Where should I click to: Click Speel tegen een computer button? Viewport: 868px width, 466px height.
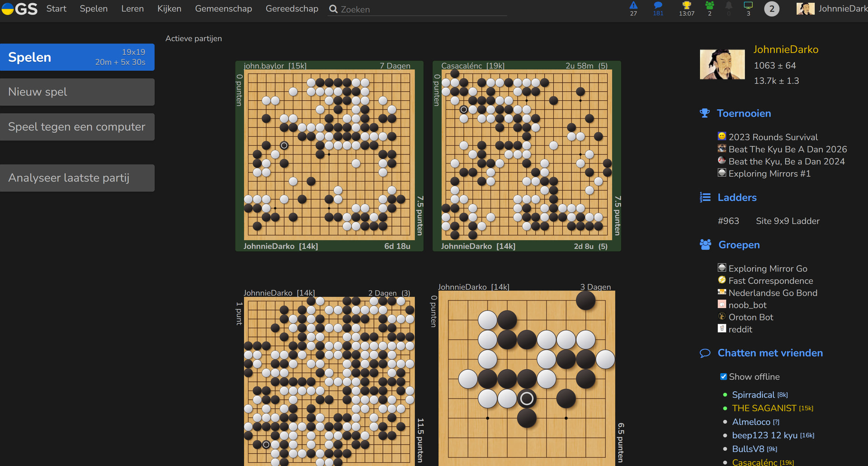point(77,127)
